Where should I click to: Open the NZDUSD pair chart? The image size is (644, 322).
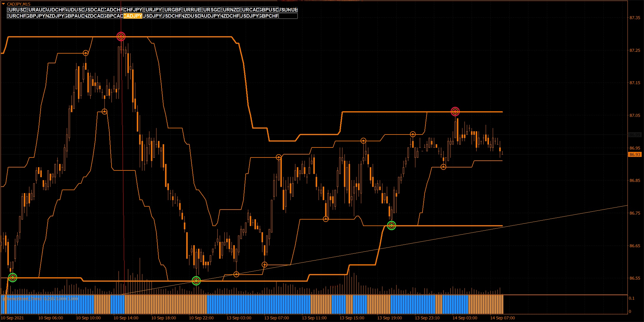[191, 16]
